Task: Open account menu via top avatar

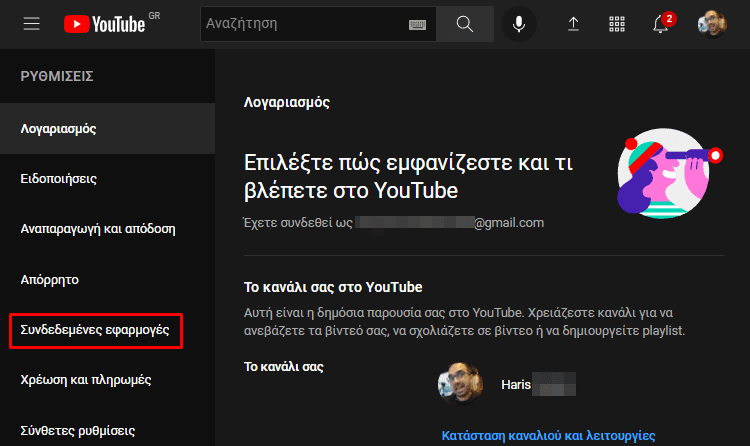Action: click(712, 23)
